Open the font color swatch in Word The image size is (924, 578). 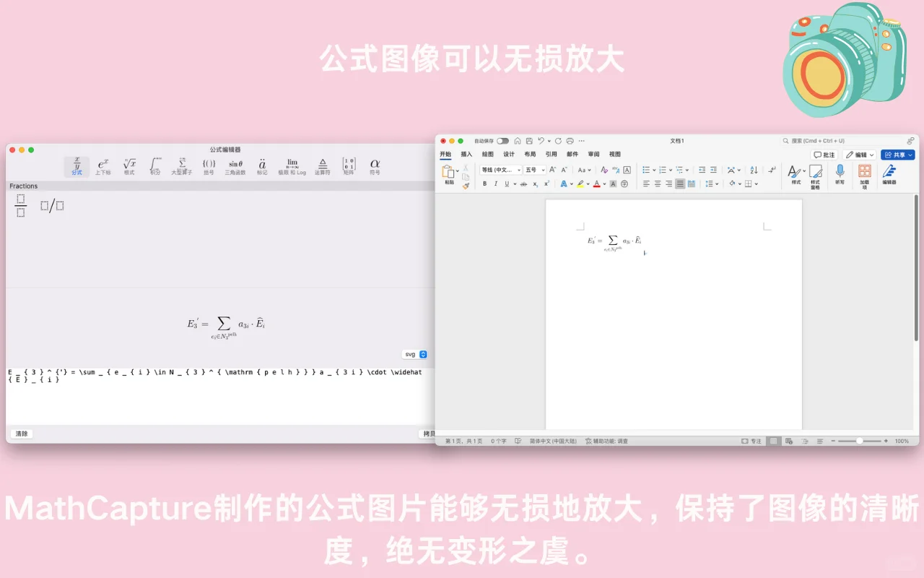click(x=597, y=184)
